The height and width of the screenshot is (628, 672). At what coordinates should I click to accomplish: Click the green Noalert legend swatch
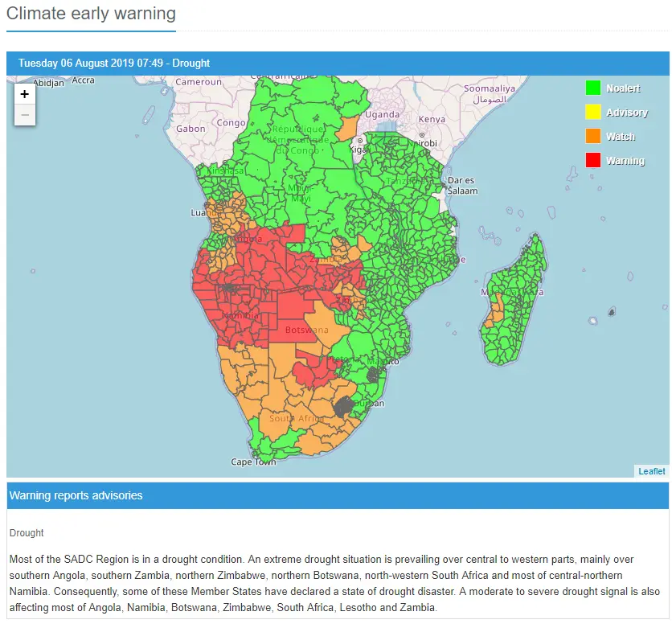593,88
